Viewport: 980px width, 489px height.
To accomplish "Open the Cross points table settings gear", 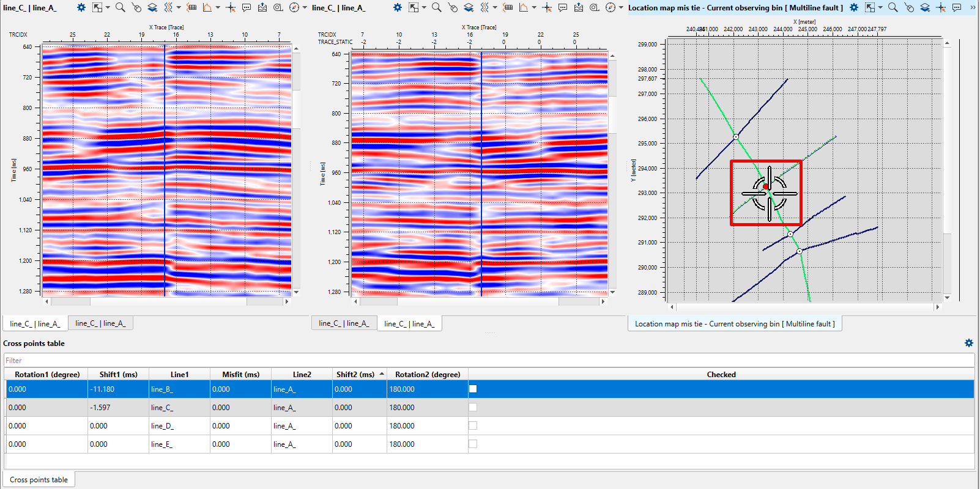I will [x=968, y=343].
